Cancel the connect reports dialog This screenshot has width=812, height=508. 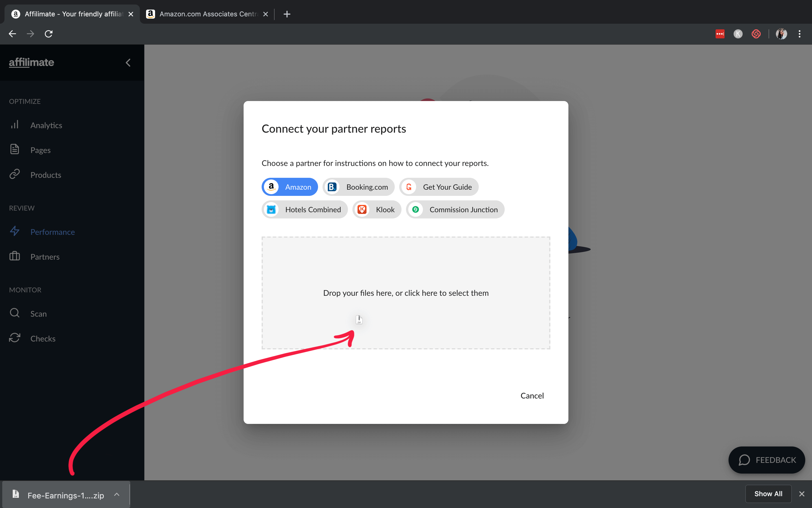click(532, 395)
